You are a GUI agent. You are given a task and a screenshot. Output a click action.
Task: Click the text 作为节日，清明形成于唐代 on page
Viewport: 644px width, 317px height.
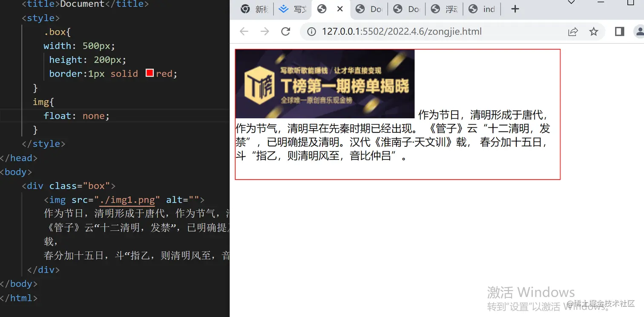click(481, 115)
